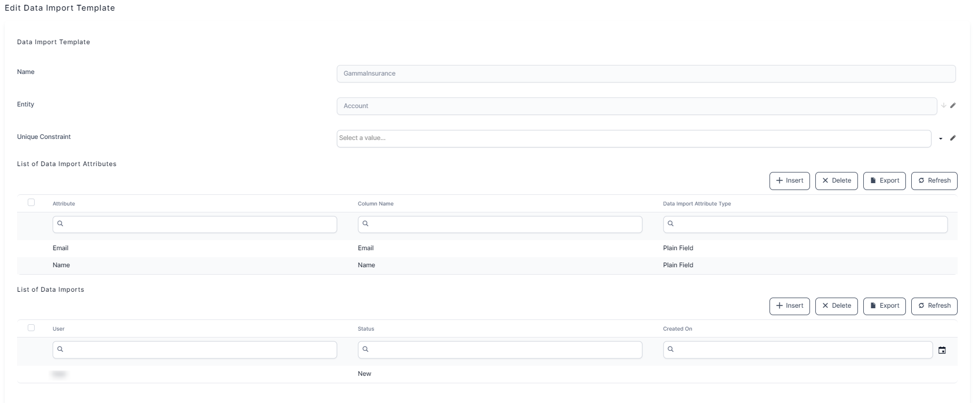This screenshot has height=403, width=980.
Task: Insert a new Data Import record
Action: pos(789,306)
